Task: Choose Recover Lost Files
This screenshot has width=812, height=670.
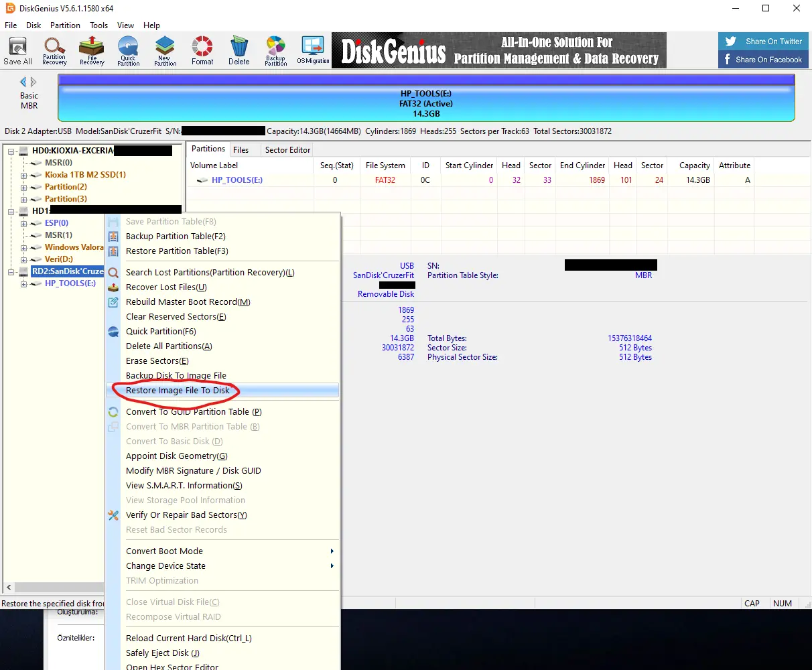Action: [222, 287]
